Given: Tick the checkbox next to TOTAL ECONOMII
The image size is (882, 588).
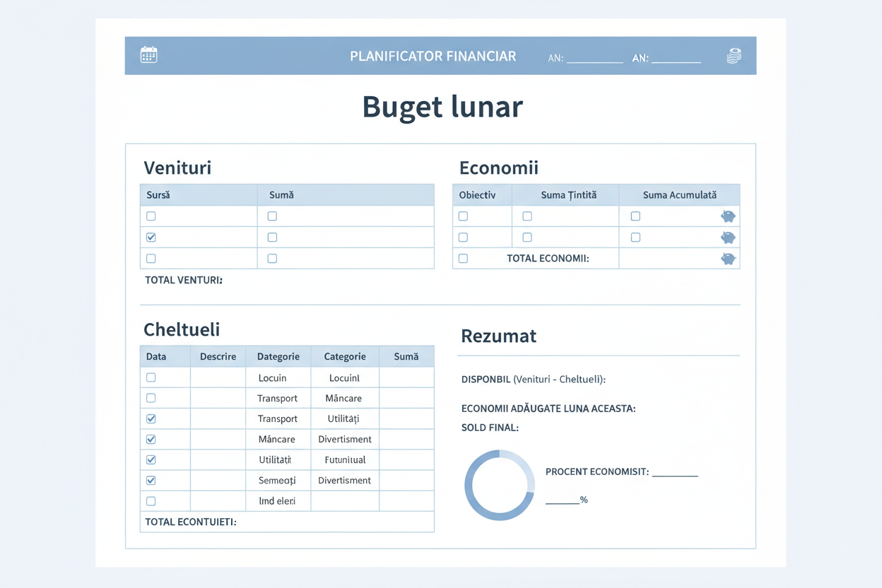Looking at the screenshot, I should (x=463, y=259).
